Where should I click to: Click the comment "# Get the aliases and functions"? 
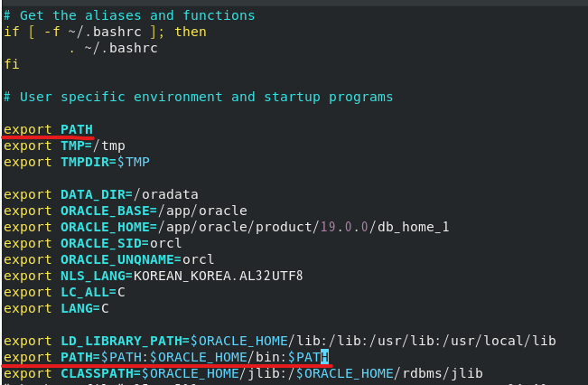pyautogui.click(x=129, y=15)
